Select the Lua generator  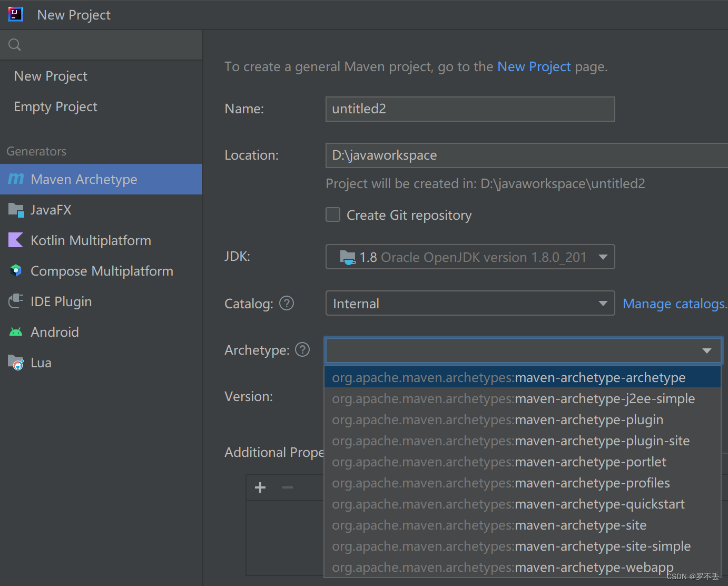[x=101, y=363]
